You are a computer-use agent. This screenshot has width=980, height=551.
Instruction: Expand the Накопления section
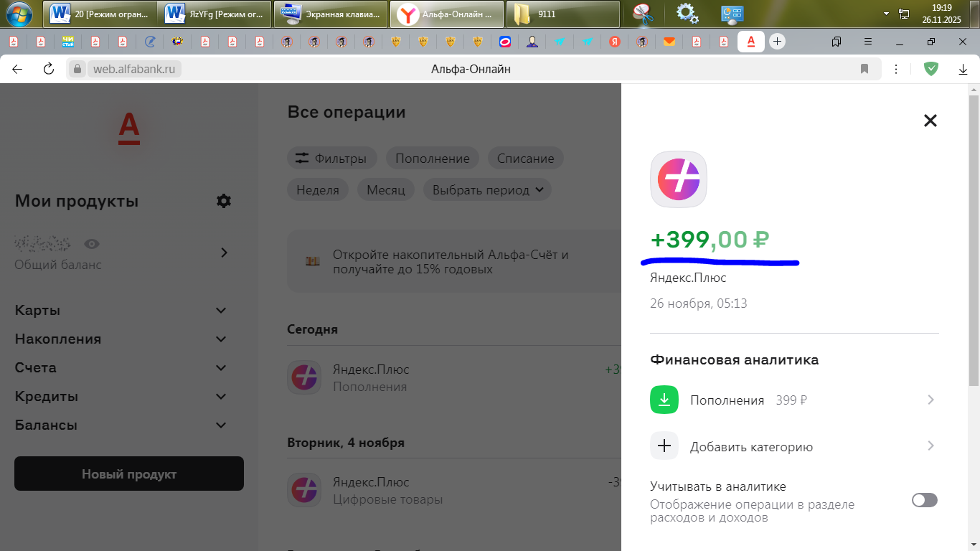221,339
